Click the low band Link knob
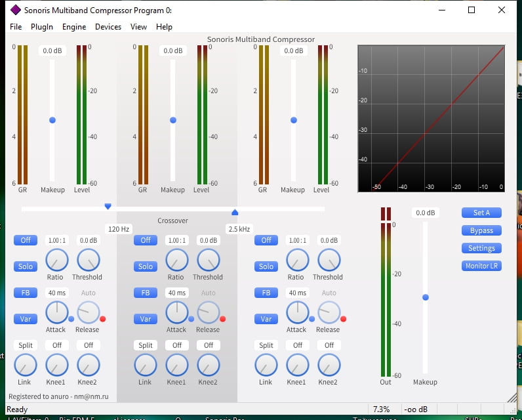522x420 pixels. pyautogui.click(x=26, y=365)
